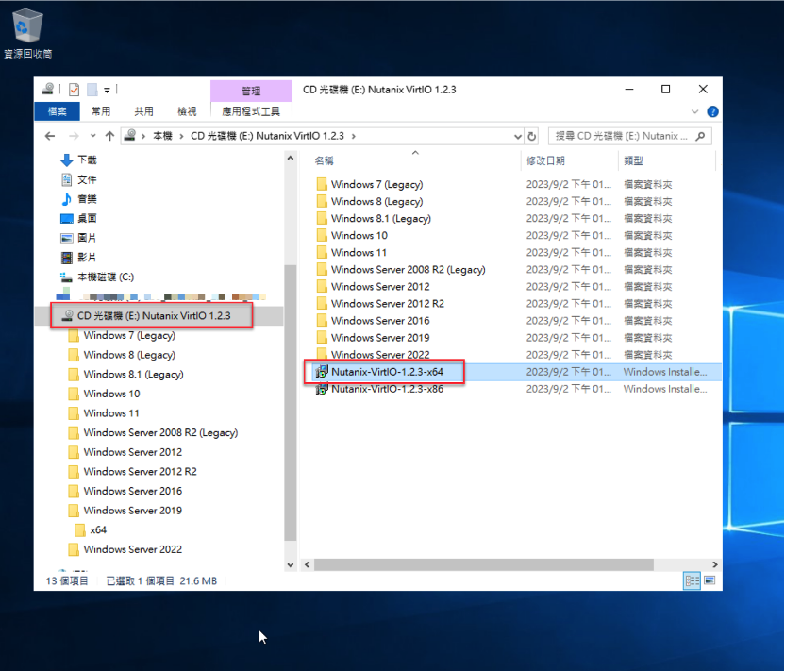
Task: Sort by 名稱 Name column header
Action: [414, 160]
